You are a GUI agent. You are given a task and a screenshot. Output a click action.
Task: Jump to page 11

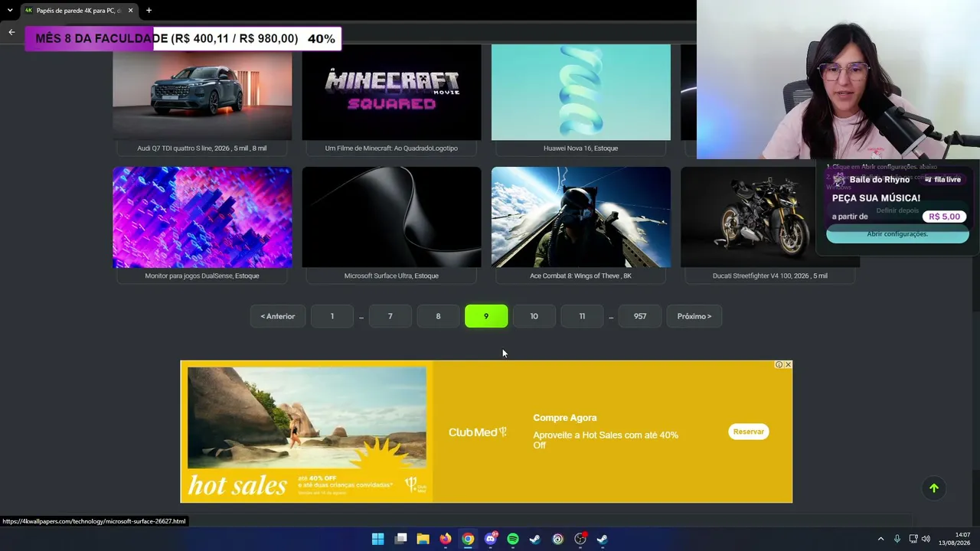(x=582, y=316)
